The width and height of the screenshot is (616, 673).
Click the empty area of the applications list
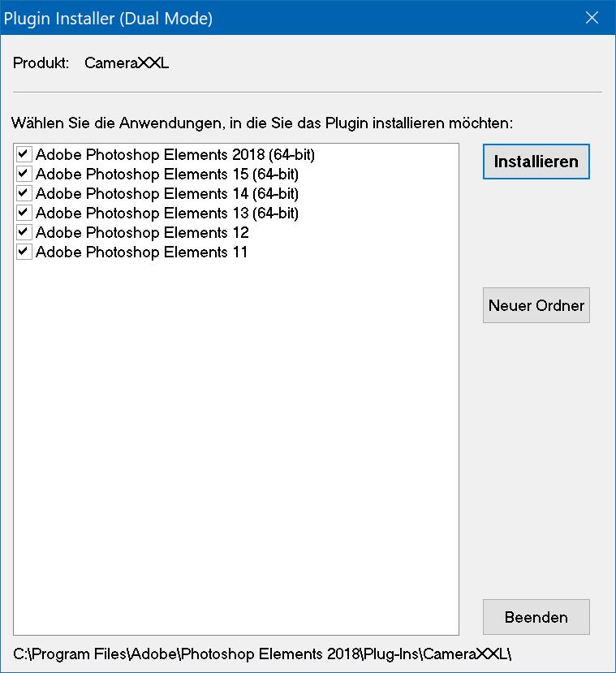pos(235,447)
